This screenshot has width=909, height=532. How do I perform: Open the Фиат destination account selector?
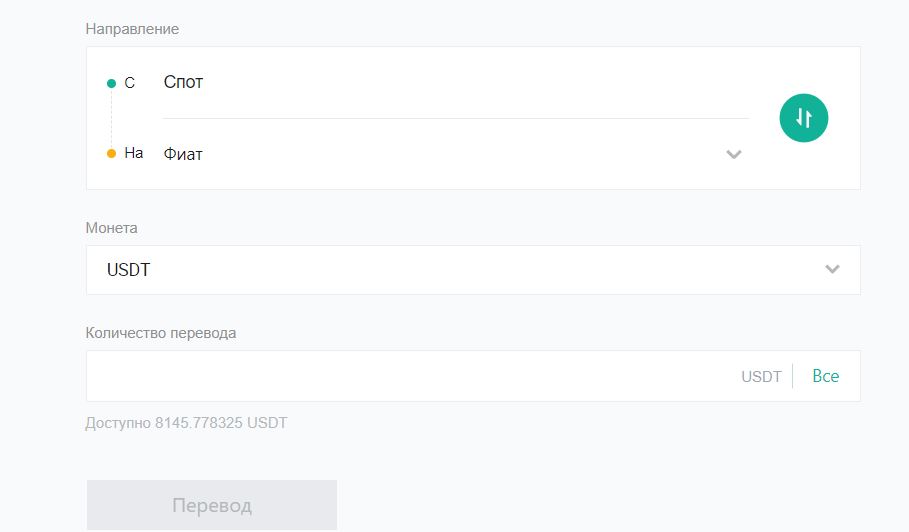(453, 154)
